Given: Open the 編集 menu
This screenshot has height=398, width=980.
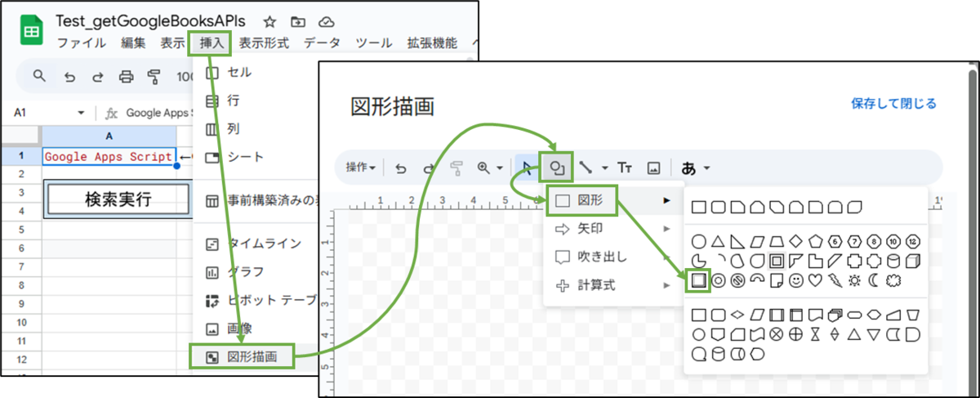Looking at the screenshot, I should click(133, 43).
